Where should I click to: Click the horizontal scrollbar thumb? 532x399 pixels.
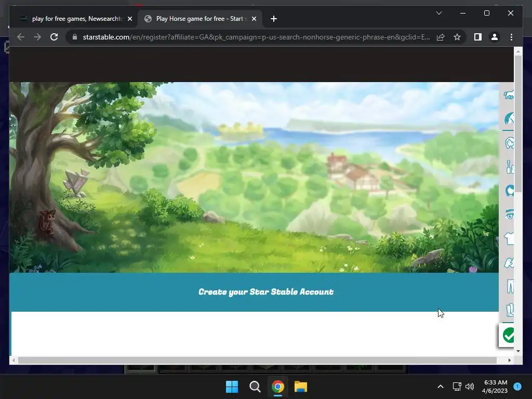coord(257,361)
